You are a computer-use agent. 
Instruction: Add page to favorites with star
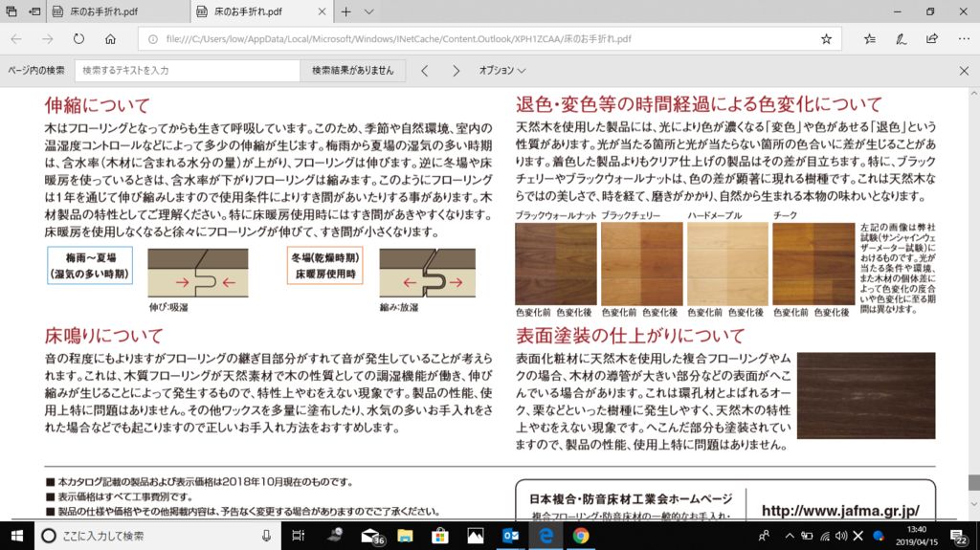coord(826,39)
